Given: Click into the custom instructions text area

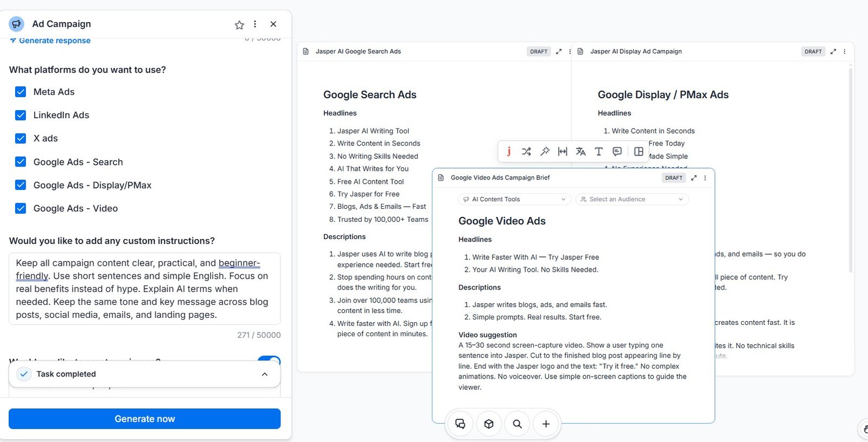Looking at the screenshot, I should point(144,289).
